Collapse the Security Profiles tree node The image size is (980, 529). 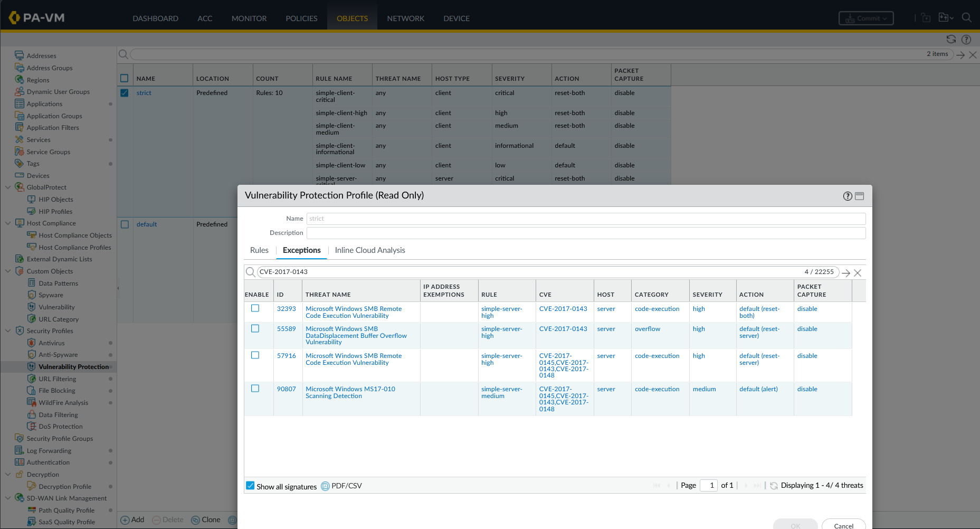coord(8,331)
